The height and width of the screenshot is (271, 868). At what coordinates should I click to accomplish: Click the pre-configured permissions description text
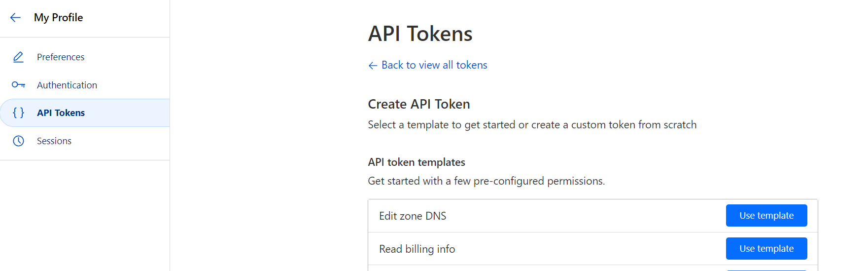coord(486,181)
